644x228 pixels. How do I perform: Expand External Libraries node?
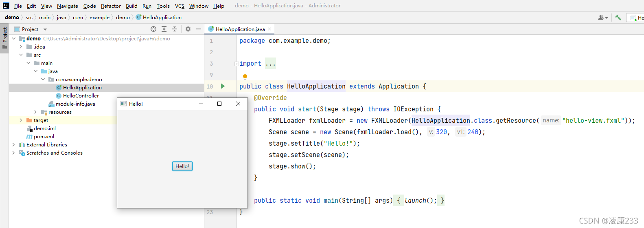pos(13,144)
